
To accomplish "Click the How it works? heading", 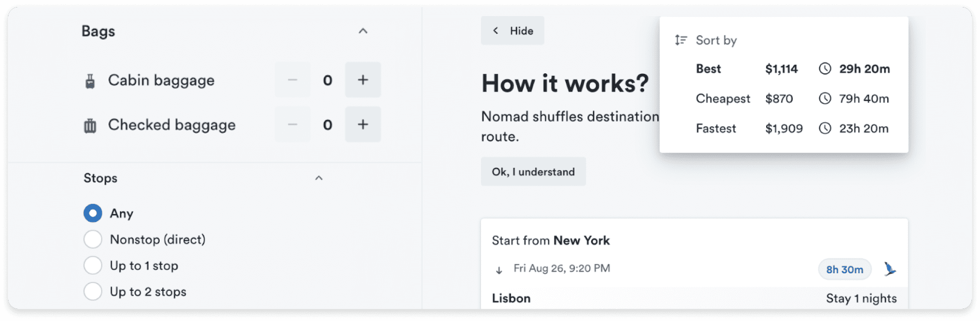I will coord(565,83).
